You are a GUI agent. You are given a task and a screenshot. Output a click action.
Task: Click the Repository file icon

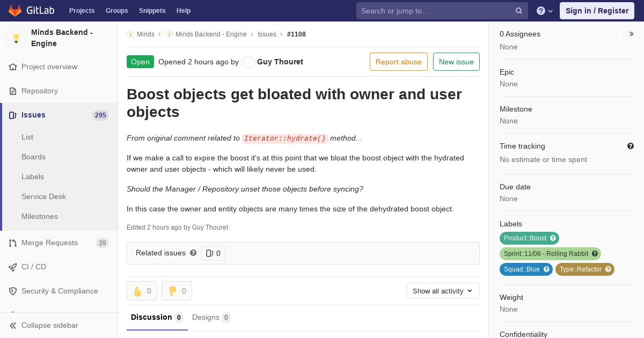[x=13, y=91]
